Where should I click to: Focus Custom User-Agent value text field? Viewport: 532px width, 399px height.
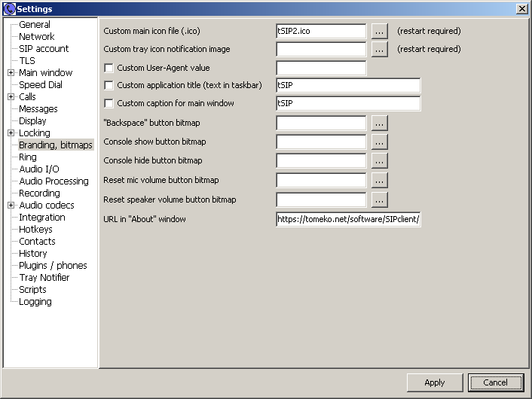[321, 69]
